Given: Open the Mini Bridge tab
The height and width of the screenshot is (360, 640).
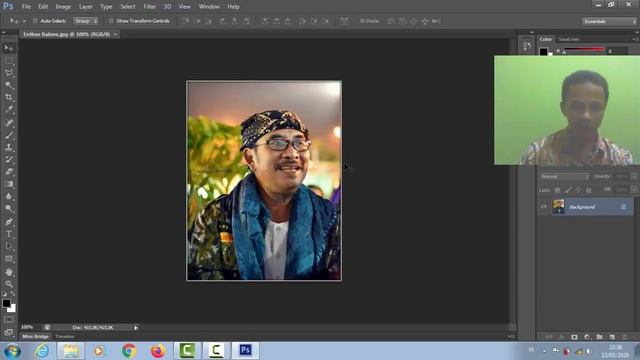Looking at the screenshot, I should [36, 337].
